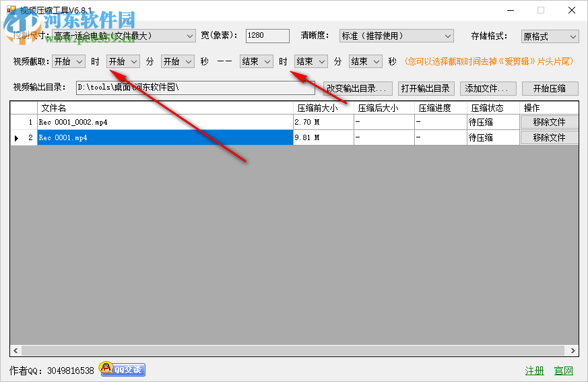588x382 pixels.
Task: Open the start minute dropdown
Action: pos(123,61)
